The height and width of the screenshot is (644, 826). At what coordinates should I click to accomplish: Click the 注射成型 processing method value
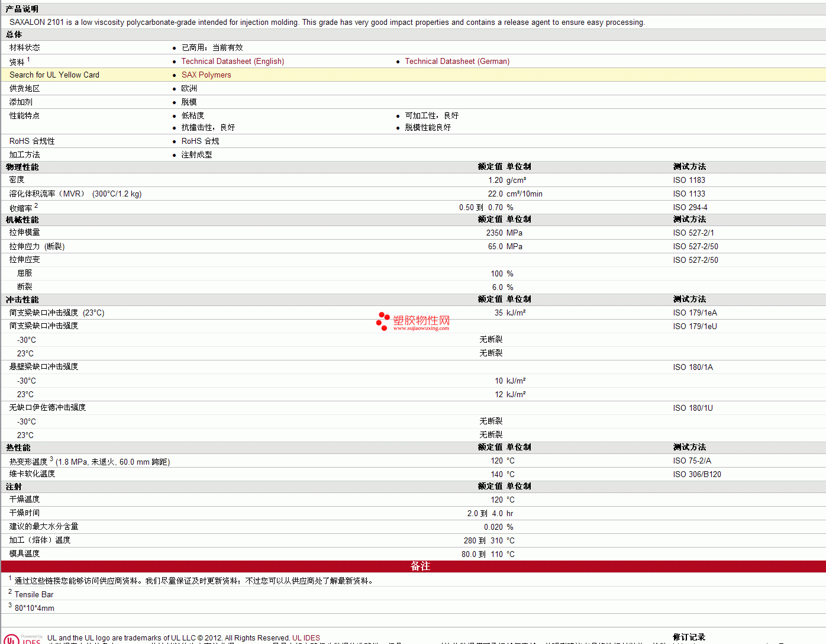(x=196, y=154)
